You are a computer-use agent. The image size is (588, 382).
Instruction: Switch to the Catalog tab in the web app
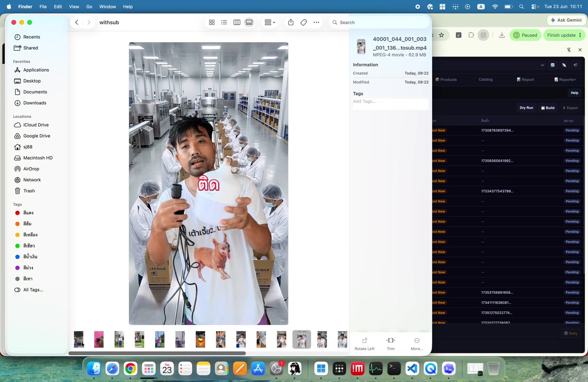click(x=486, y=79)
